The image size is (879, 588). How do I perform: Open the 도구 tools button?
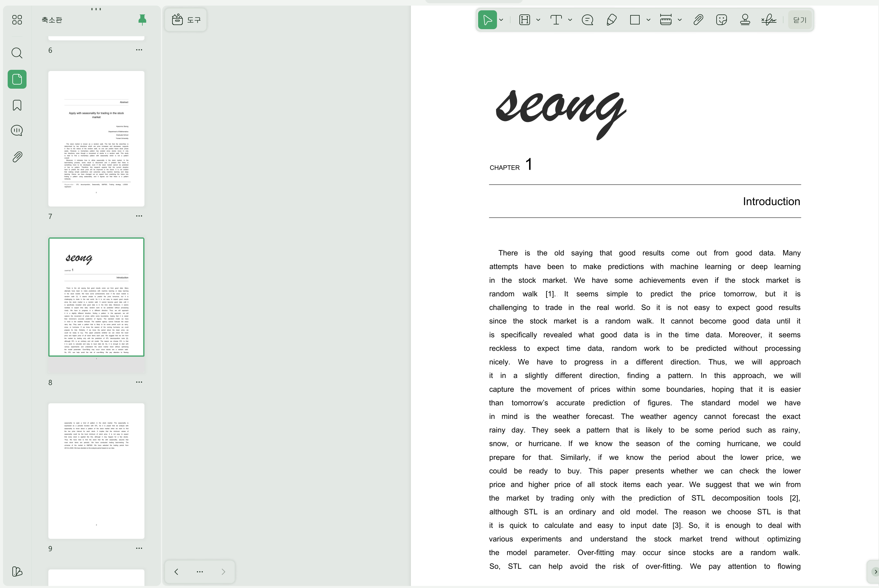click(x=186, y=19)
